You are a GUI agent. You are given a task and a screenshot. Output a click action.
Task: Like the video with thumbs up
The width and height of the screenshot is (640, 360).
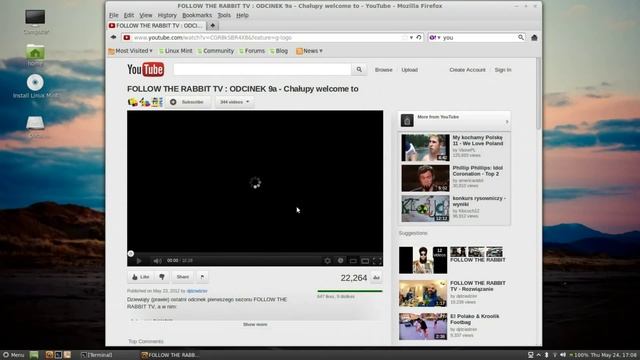[x=140, y=277]
